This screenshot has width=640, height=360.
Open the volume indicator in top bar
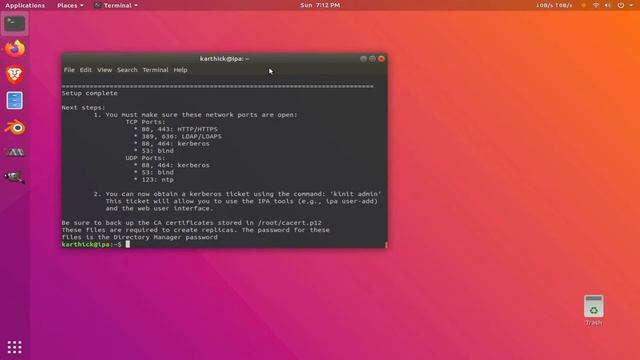coord(608,5)
